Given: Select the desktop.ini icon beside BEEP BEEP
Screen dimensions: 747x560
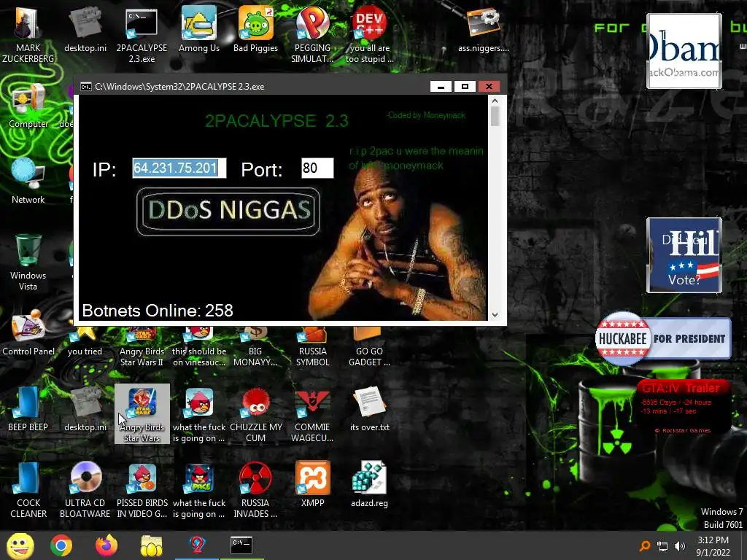Looking at the screenshot, I should click(85, 409).
